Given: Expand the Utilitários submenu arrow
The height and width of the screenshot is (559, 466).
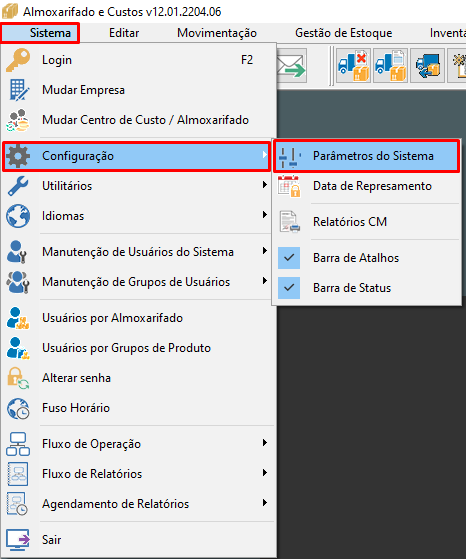Looking at the screenshot, I should [x=265, y=185].
